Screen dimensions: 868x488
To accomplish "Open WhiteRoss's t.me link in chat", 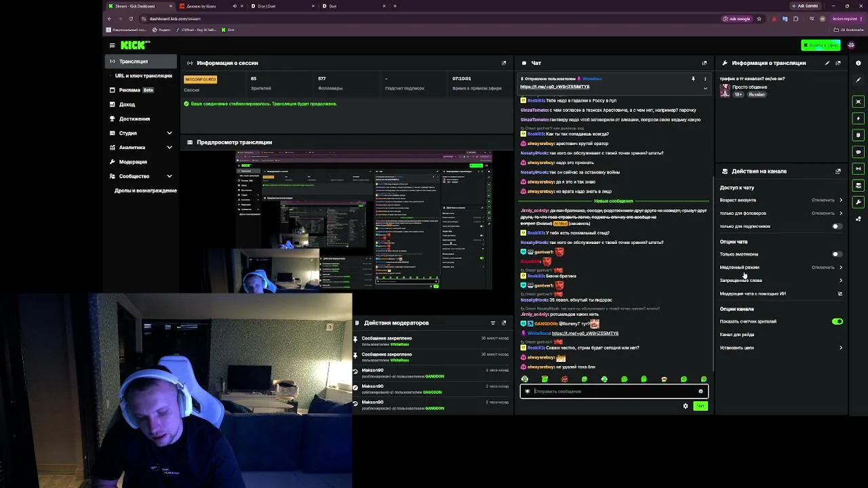I will coord(585,333).
